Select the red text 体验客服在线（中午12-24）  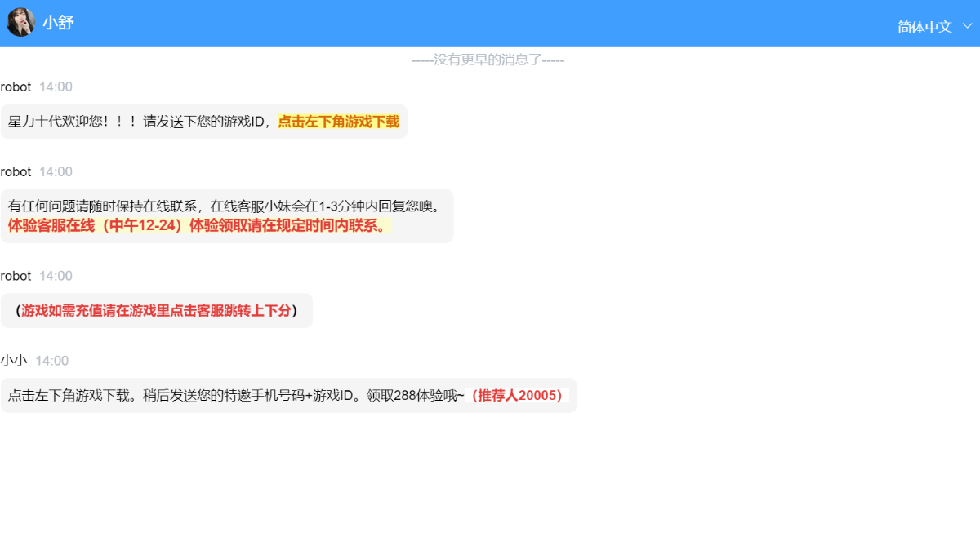pyautogui.click(x=90, y=226)
